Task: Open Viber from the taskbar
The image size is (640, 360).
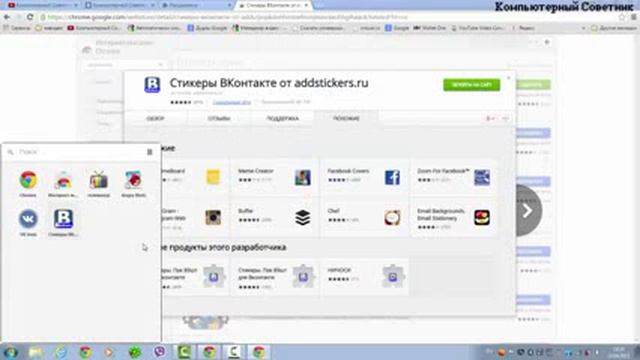Action: coord(160,352)
